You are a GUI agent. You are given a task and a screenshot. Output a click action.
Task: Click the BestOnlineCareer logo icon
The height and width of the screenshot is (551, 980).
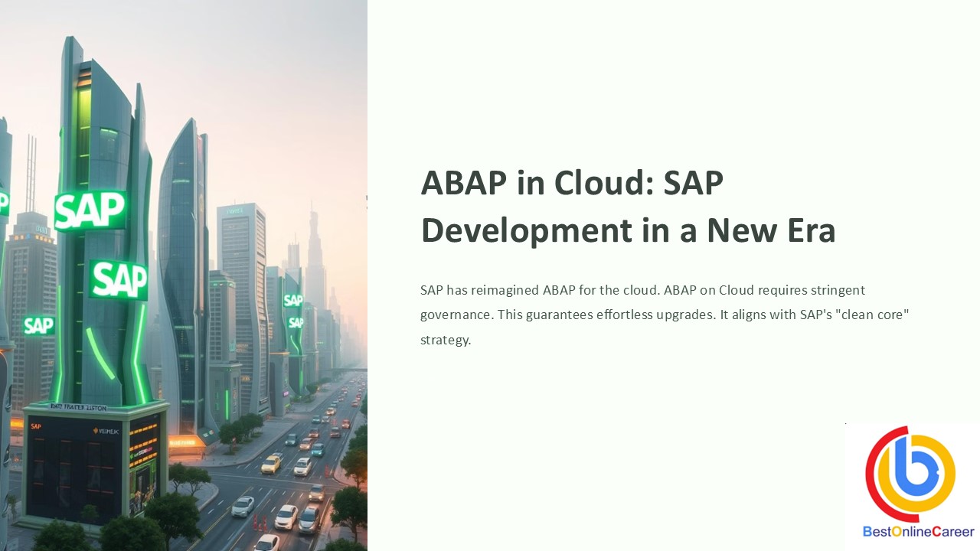point(910,474)
